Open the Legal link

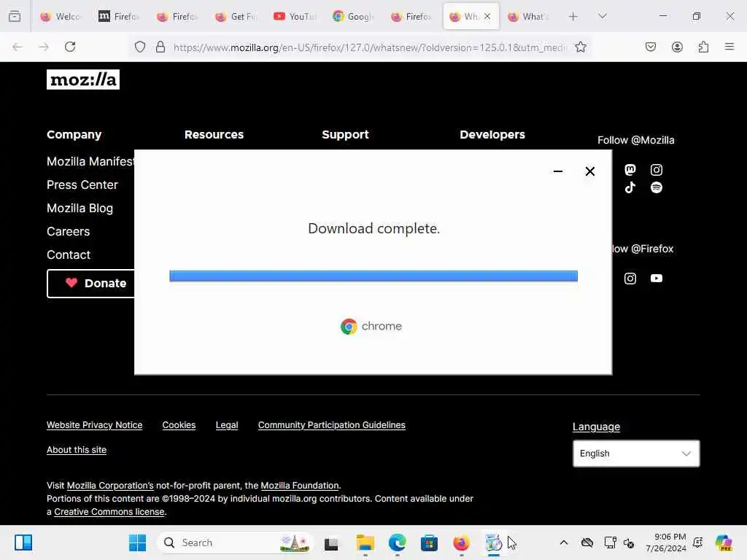(227, 425)
